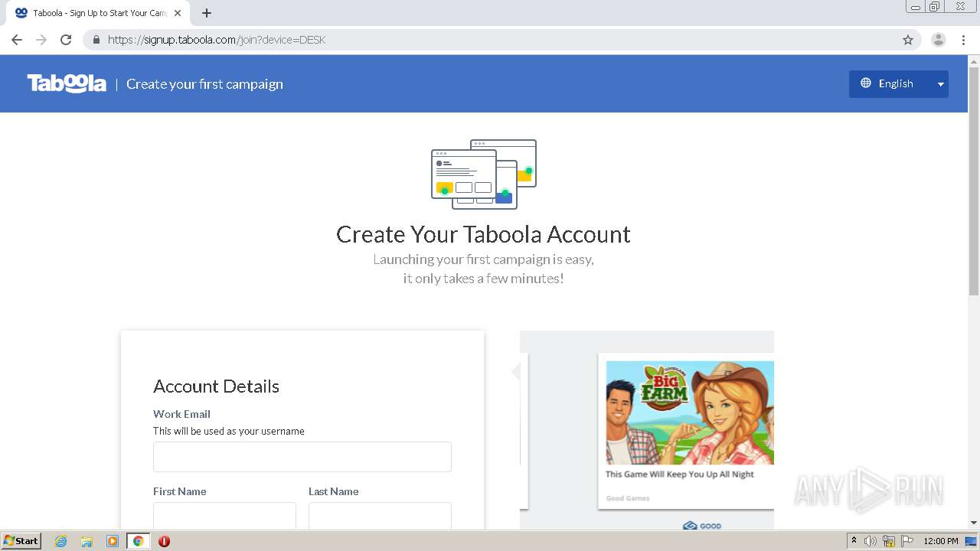Click the 'Good Games' ad source text
980x551 pixels.
pos(628,498)
